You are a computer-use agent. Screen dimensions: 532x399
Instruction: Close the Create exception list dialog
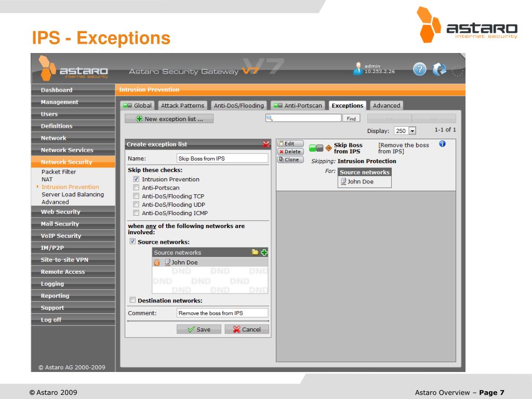266,144
